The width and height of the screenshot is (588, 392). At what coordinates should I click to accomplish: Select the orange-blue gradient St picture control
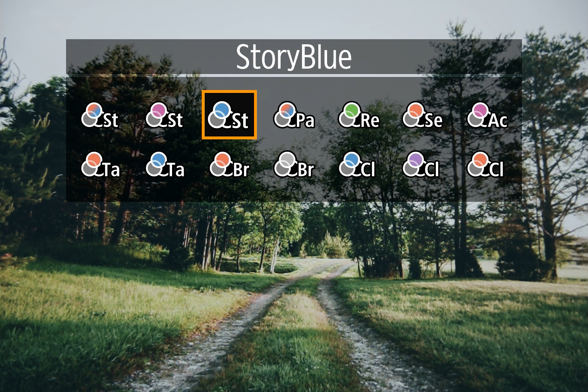tap(100, 115)
